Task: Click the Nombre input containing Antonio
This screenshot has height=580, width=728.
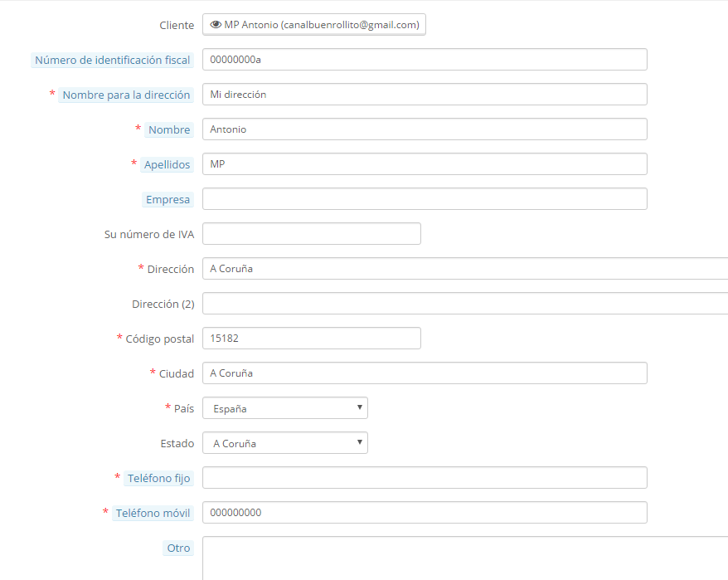Action: (425, 129)
